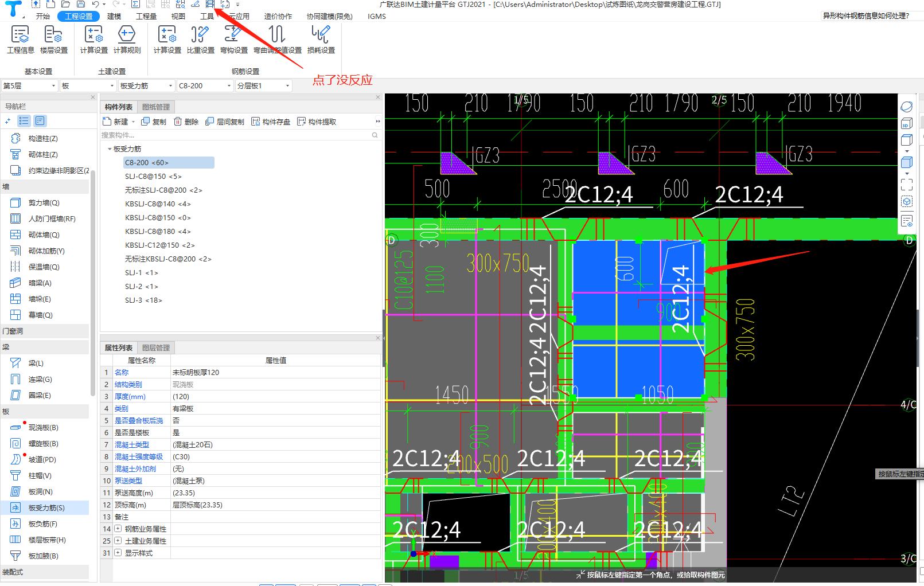Click the rebar ladder icon in quick access bar
Screen dimensions: 924x586
click(210, 4)
